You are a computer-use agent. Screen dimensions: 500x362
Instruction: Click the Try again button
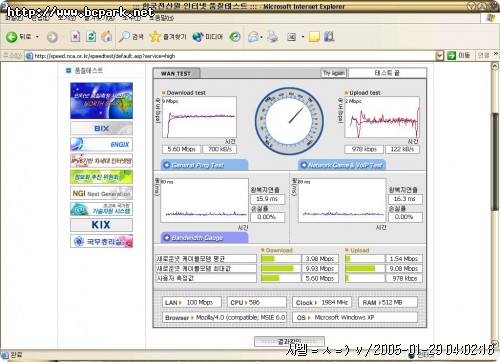pos(334,73)
